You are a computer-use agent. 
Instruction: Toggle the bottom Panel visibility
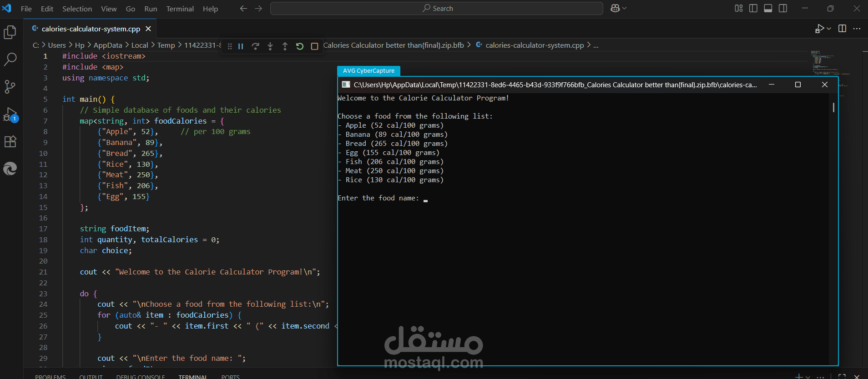(x=768, y=8)
